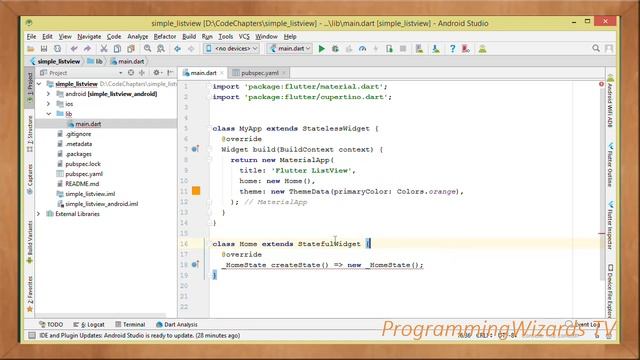The width and height of the screenshot is (640, 360).
Task: Click the Copy icon in toolbar
Action: [x=117, y=49]
